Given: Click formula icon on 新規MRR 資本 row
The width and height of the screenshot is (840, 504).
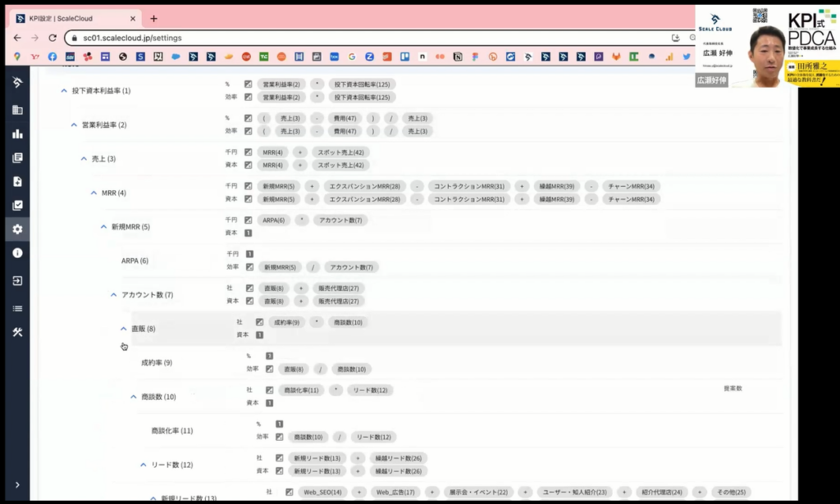Looking at the screenshot, I should coord(249,233).
